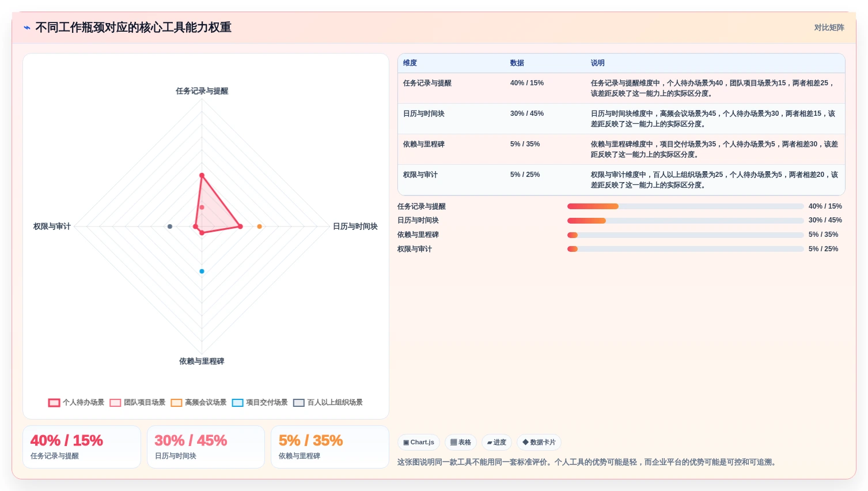Click the Chart.js tag chip
The image size is (868, 491).
click(x=419, y=443)
